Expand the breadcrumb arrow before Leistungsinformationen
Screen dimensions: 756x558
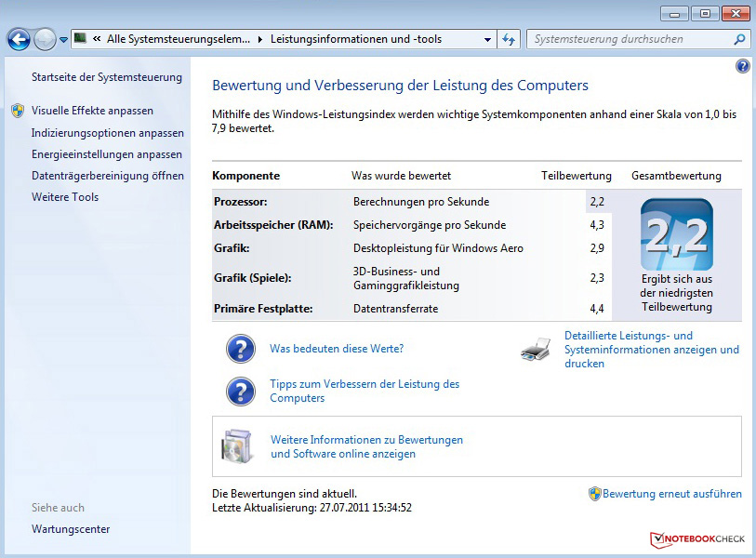click(x=260, y=40)
